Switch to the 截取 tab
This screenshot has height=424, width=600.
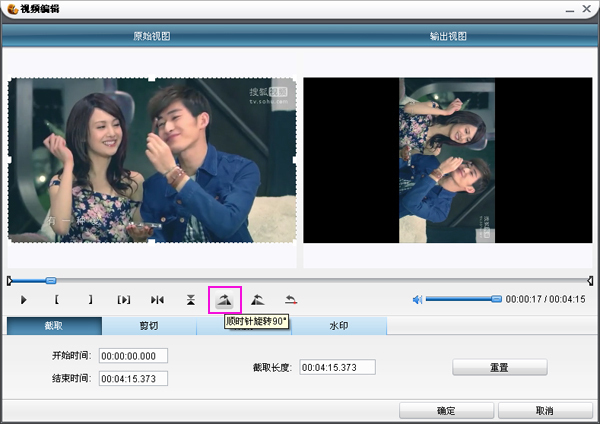tap(54, 326)
